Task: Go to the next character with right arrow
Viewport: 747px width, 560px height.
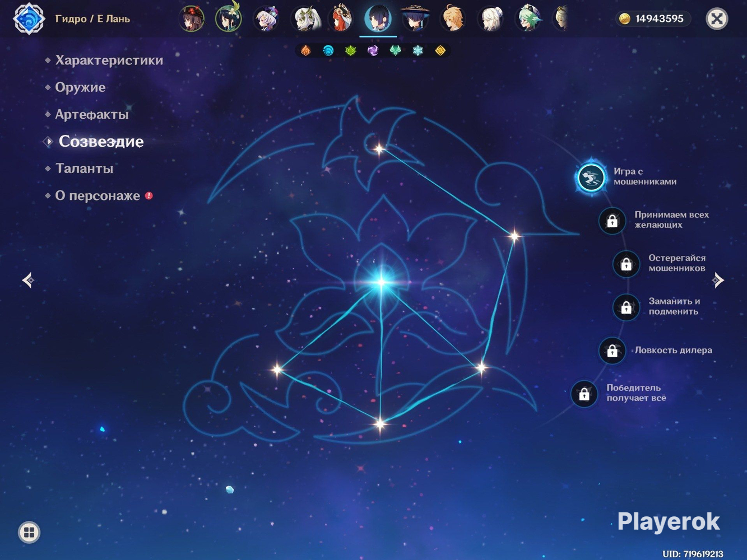Action: [x=718, y=280]
